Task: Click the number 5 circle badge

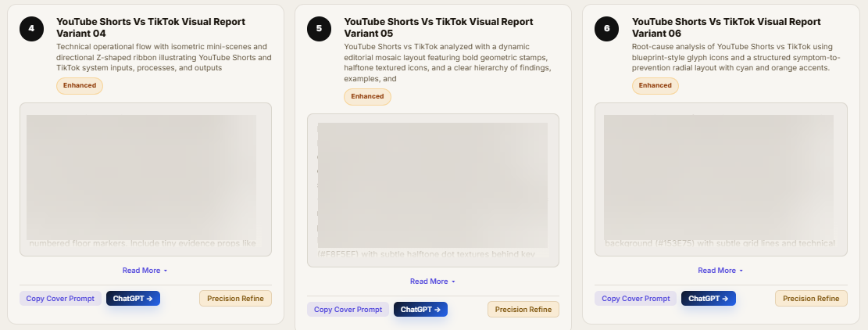Action: pyautogui.click(x=319, y=29)
